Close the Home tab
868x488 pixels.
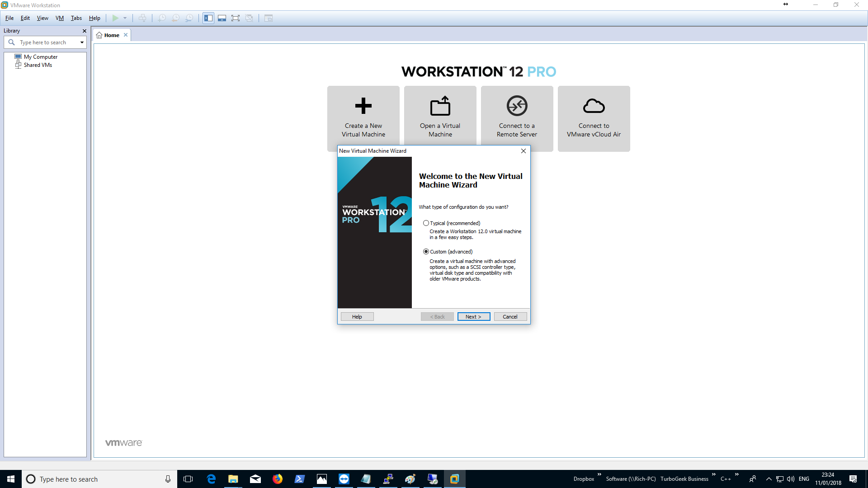(126, 35)
